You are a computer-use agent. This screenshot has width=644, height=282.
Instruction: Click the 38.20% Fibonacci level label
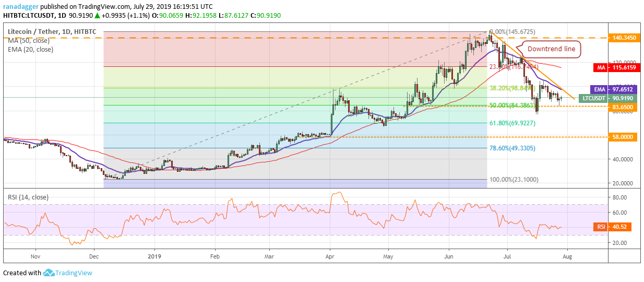point(512,88)
